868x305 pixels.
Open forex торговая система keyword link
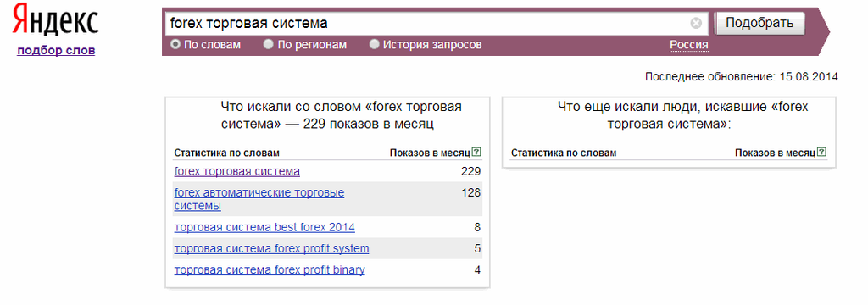(x=237, y=172)
